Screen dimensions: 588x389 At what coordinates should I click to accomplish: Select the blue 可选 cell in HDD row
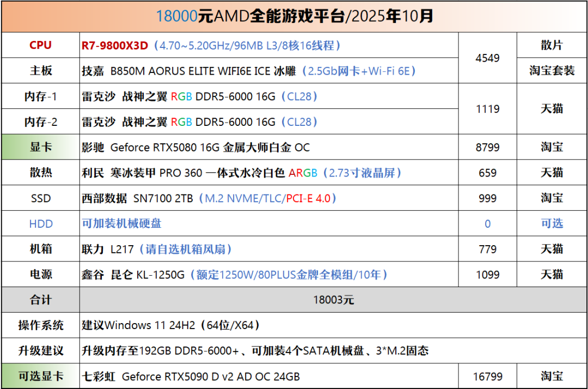[552, 223]
